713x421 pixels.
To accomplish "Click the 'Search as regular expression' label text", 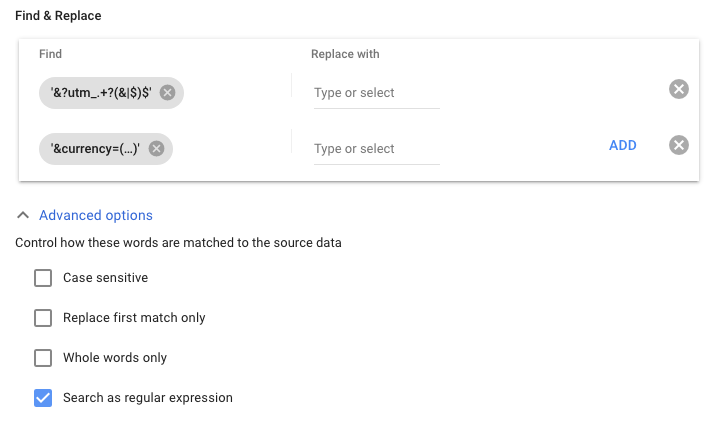I will (148, 398).
